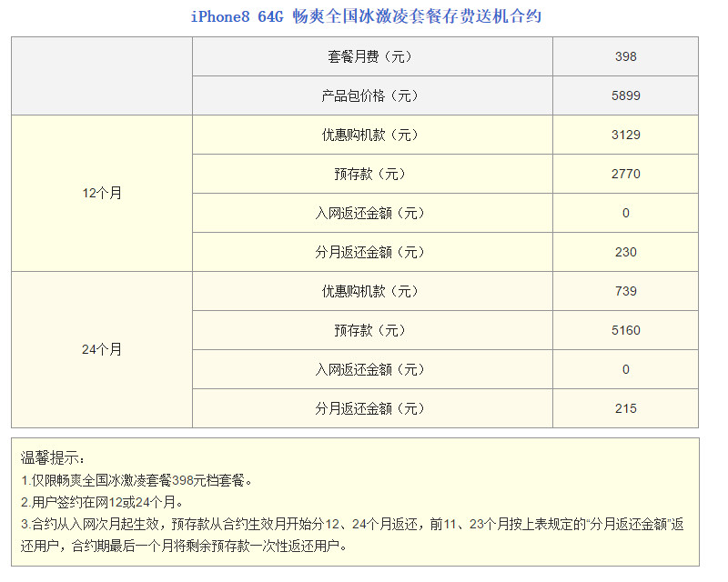The height and width of the screenshot is (582, 728).
Task: Select 入网返还金额（元） in the 12个月 section
Action: tap(372, 213)
